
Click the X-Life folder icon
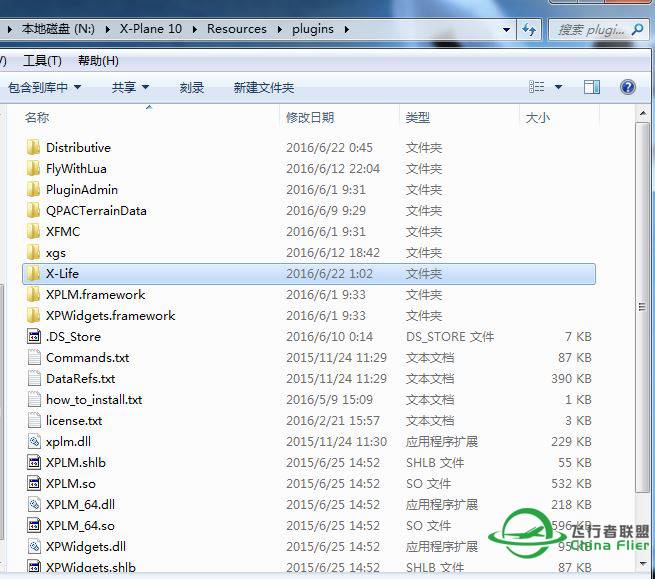pos(33,274)
